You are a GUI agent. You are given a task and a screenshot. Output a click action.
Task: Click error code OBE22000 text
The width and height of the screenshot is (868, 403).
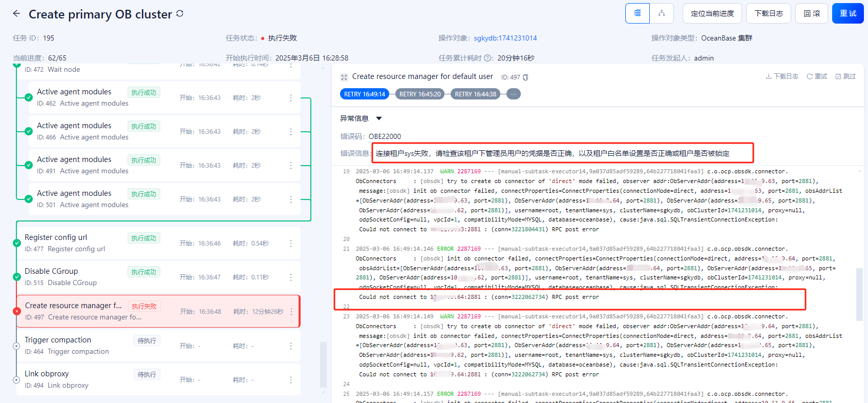(385, 136)
